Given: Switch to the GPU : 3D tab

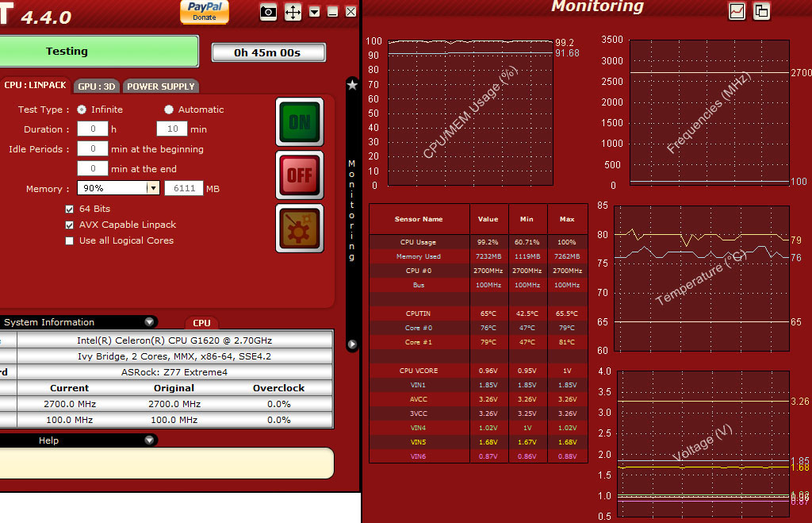Looking at the screenshot, I should [x=96, y=87].
